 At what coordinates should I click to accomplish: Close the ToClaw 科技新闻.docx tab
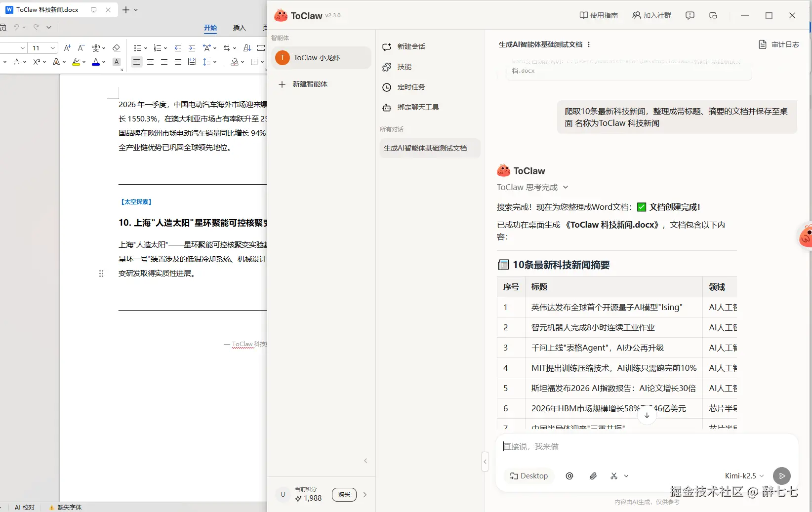point(108,10)
